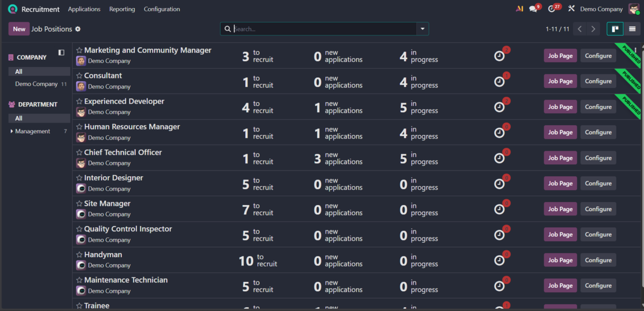
Task: Click the activity clock on Consultant row
Action: 500,81
